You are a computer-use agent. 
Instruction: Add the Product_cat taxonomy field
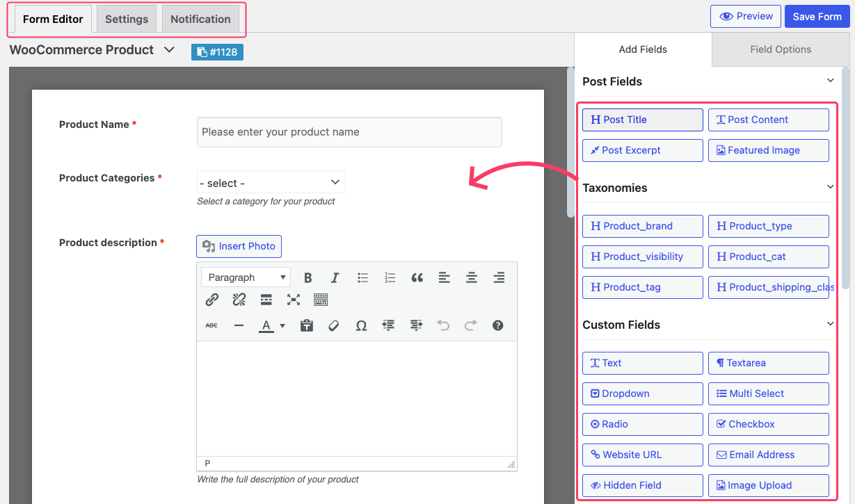(769, 257)
